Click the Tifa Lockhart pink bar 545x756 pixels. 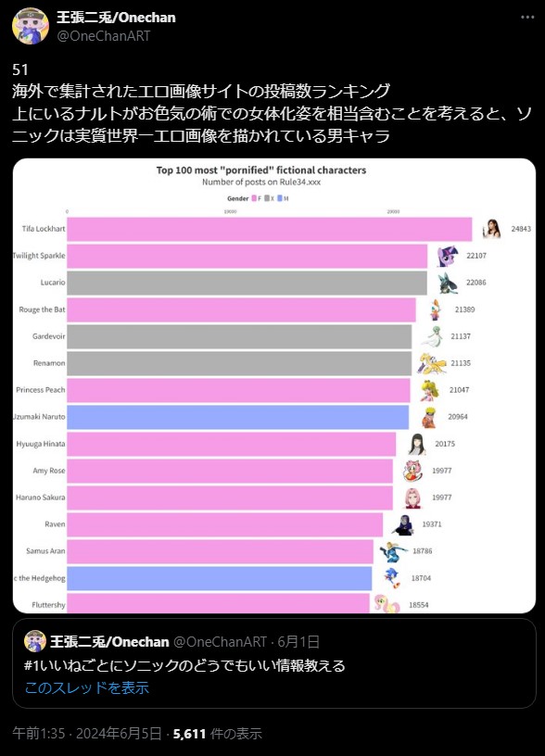[270, 229]
